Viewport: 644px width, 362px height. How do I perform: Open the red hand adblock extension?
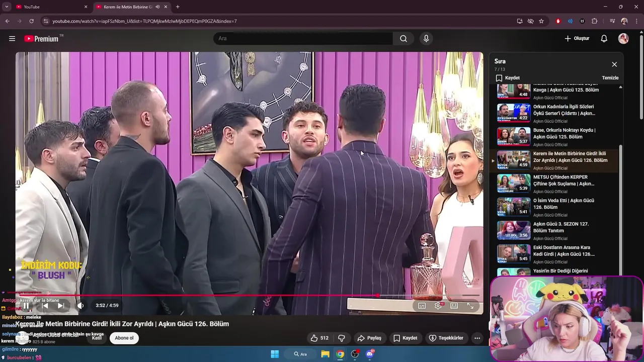[558, 21]
